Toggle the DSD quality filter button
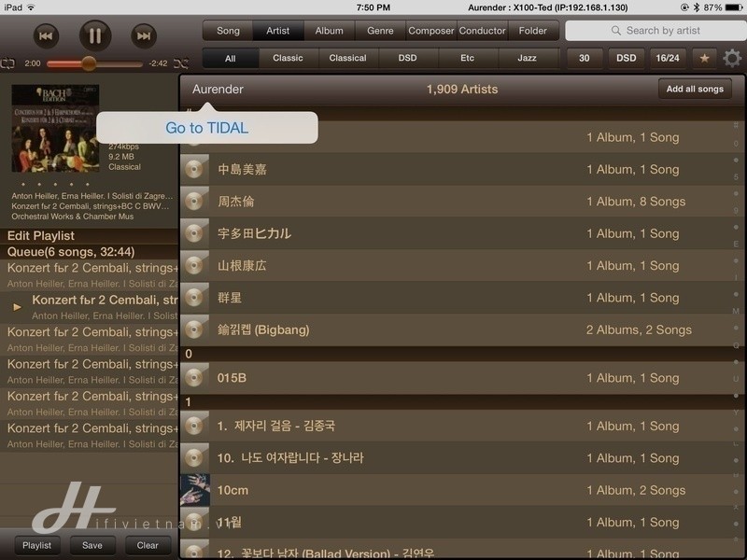This screenshot has height=560, width=747. pyautogui.click(x=626, y=58)
